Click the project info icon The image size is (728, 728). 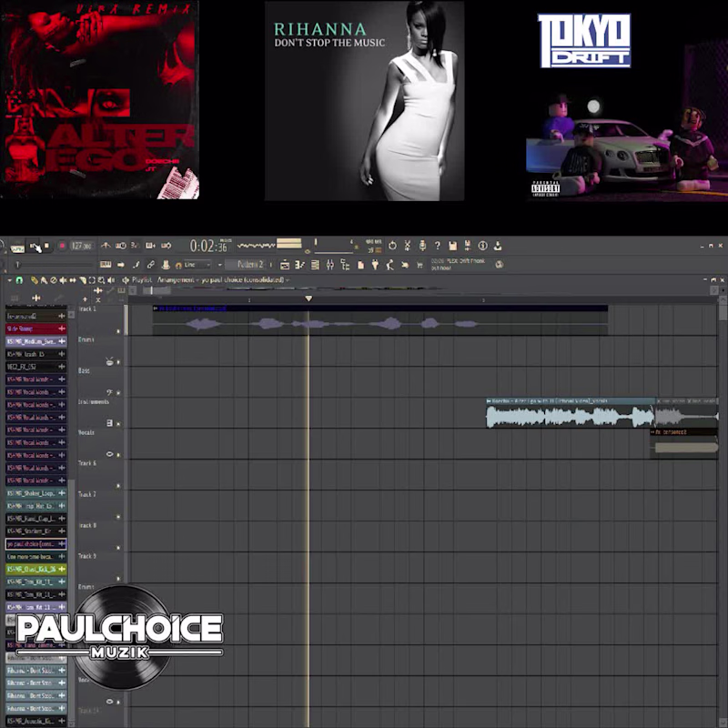pos(483,246)
